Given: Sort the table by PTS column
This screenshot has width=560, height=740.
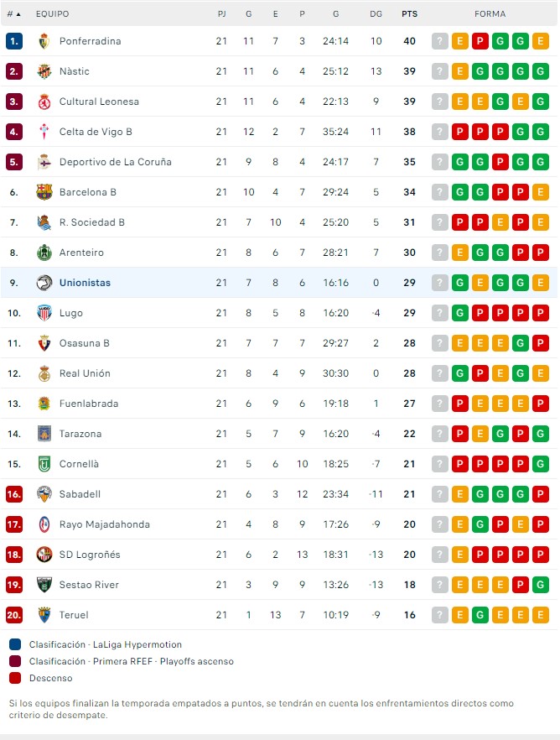Looking at the screenshot, I should (x=409, y=14).
